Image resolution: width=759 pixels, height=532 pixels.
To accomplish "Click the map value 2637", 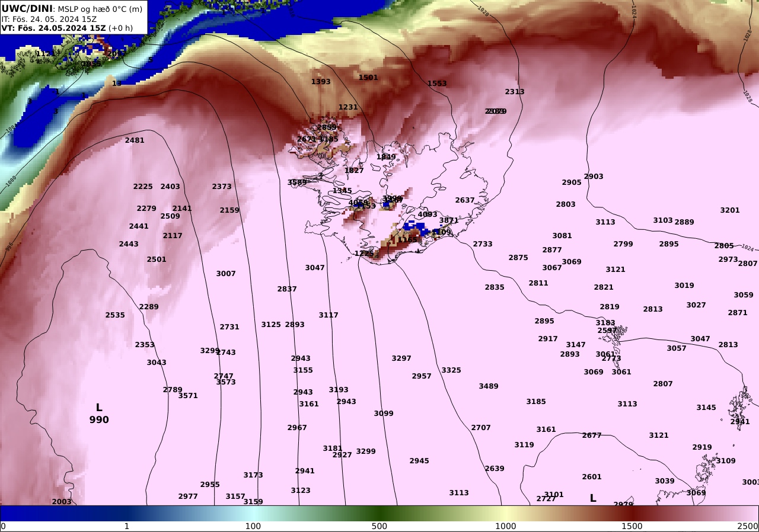I will pos(465,200).
